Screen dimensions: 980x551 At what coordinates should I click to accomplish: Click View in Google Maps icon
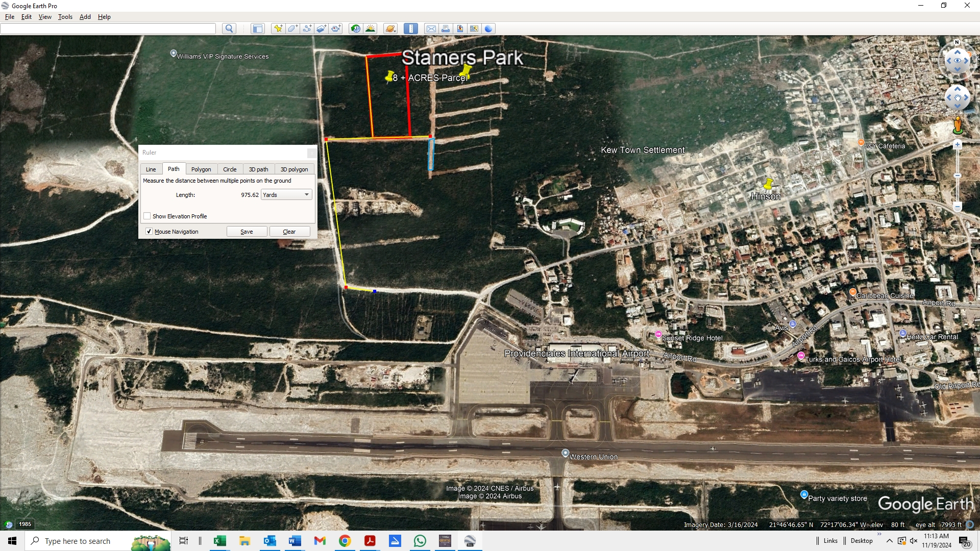point(474,29)
